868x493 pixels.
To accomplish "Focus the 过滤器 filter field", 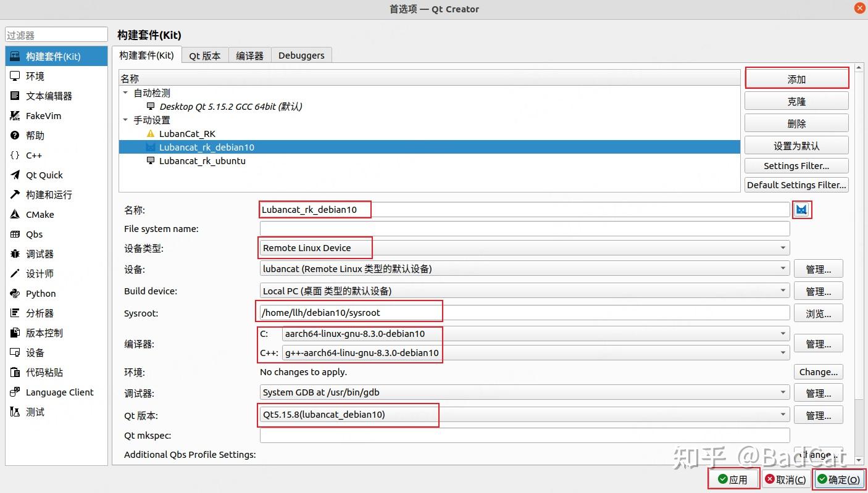I will (x=56, y=35).
